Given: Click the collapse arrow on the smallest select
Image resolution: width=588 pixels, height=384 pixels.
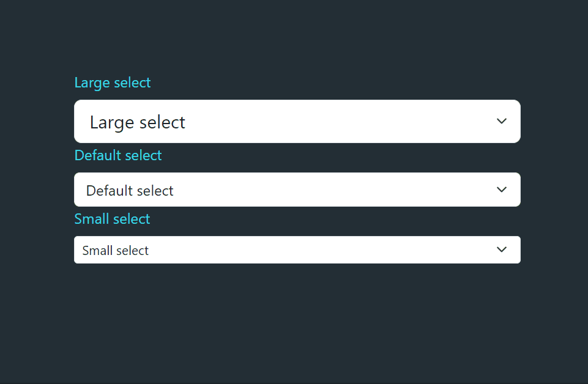Looking at the screenshot, I should [x=501, y=249].
